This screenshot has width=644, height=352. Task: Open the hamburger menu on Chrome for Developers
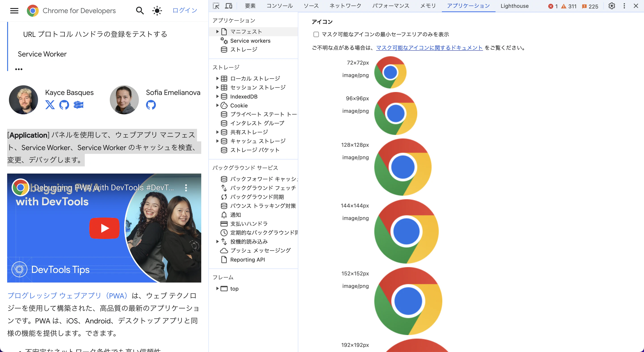click(x=14, y=10)
